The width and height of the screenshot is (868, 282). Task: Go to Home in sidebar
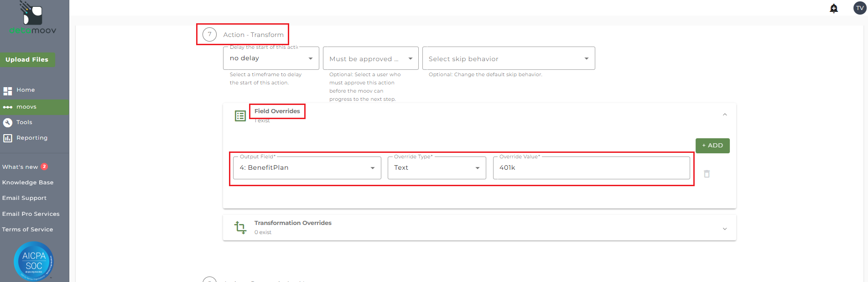[x=26, y=90]
